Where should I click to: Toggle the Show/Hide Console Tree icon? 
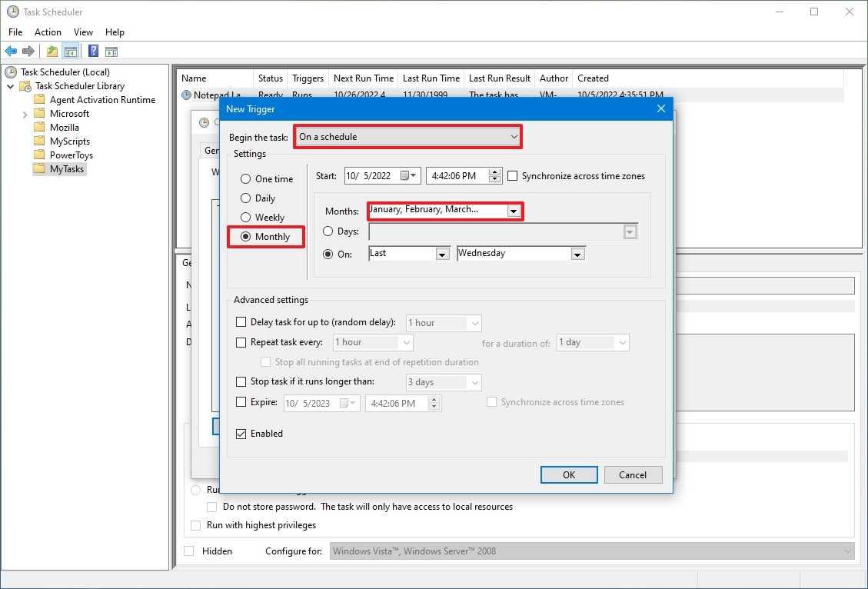pyautogui.click(x=70, y=52)
